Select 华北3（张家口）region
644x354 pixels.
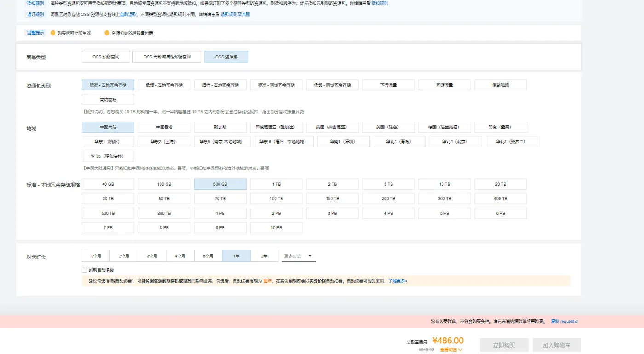point(512,142)
